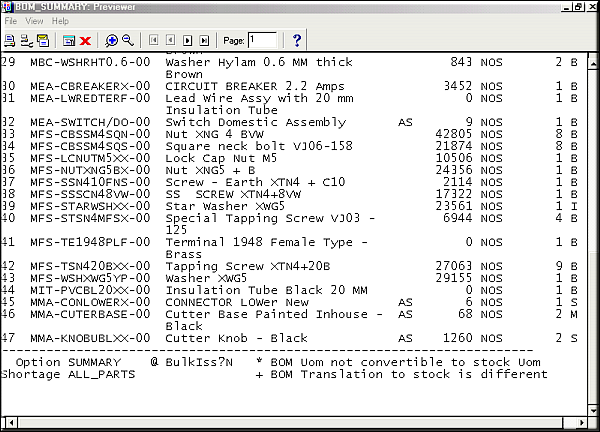Open the View menu
Image resolution: width=600 pixels, height=432 pixels.
pos(34,20)
